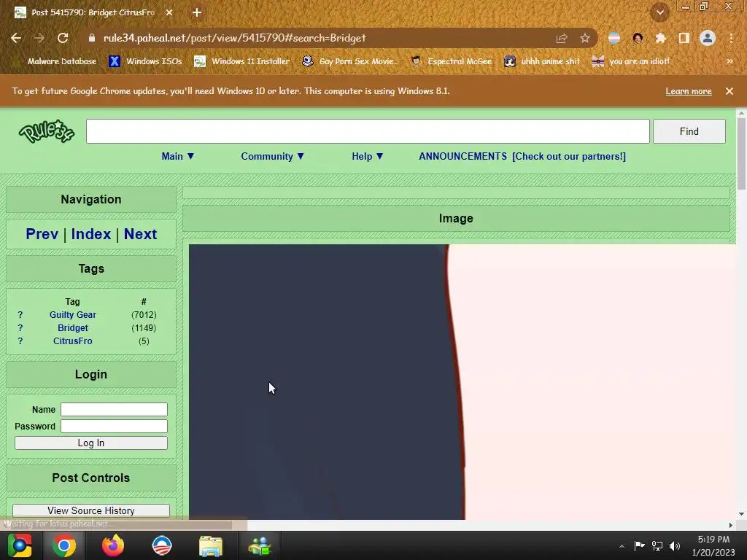
Task: Open the Windows ISOs bookmark
Action: pos(145,61)
